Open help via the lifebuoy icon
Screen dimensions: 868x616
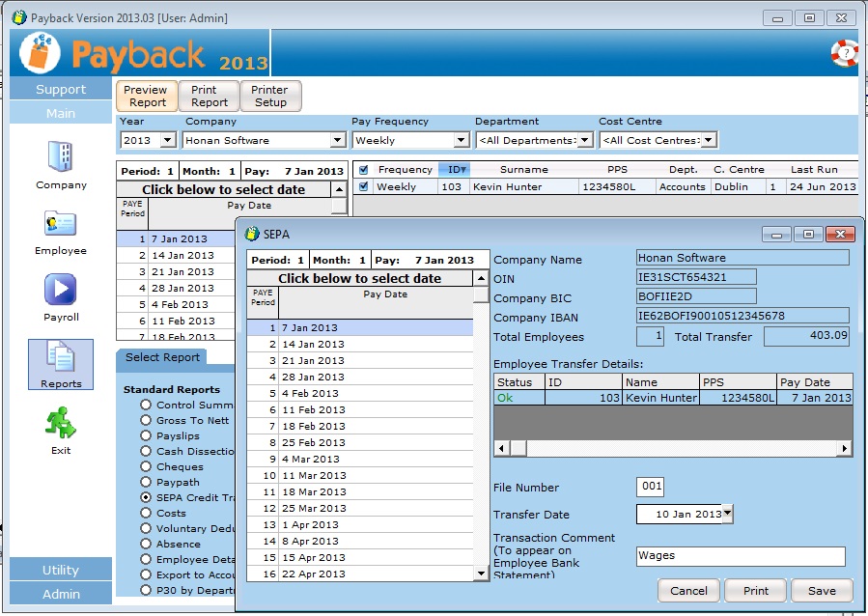point(844,54)
